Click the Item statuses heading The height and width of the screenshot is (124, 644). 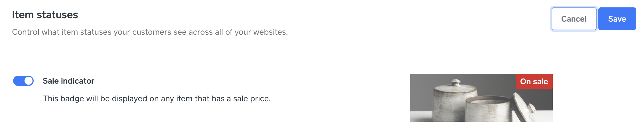pos(45,15)
